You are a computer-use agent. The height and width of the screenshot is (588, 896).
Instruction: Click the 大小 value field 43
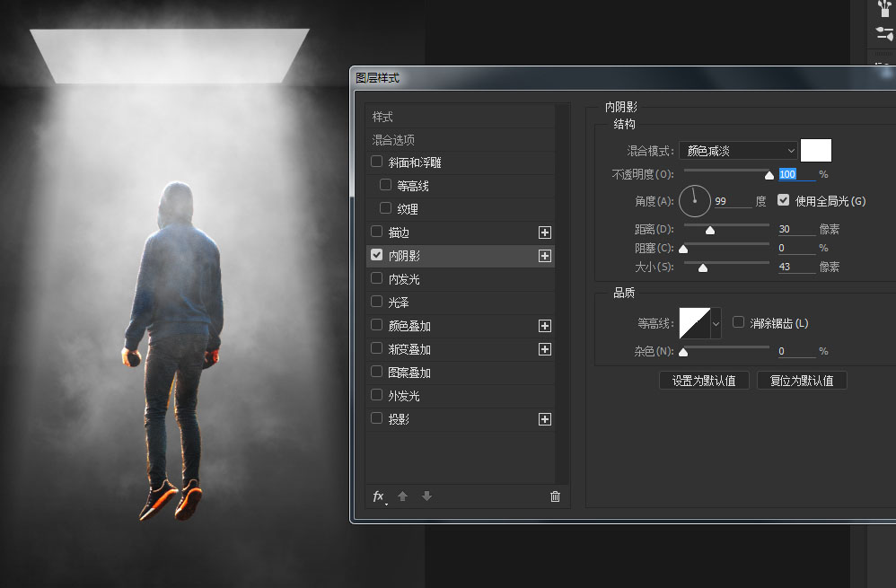click(x=796, y=267)
